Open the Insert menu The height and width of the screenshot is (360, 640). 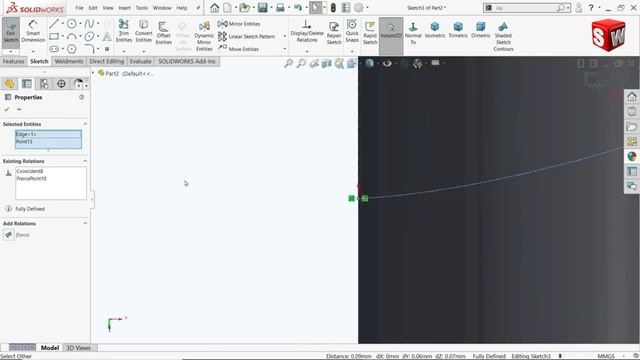(x=124, y=8)
